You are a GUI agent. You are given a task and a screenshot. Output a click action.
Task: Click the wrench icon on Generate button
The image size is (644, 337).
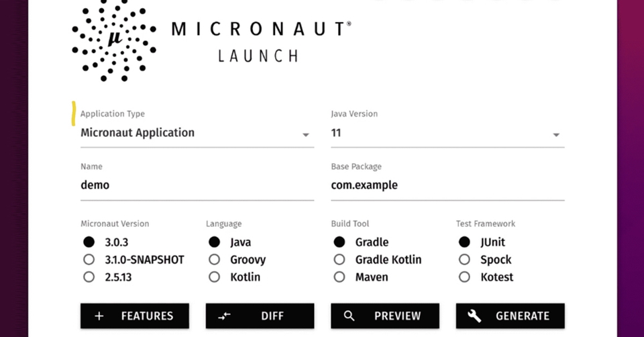pos(474,316)
